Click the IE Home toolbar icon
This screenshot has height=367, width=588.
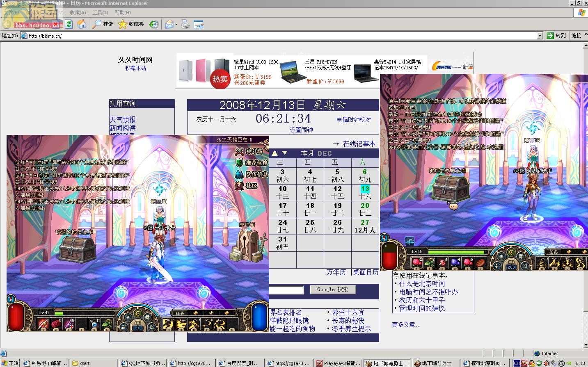coord(82,24)
